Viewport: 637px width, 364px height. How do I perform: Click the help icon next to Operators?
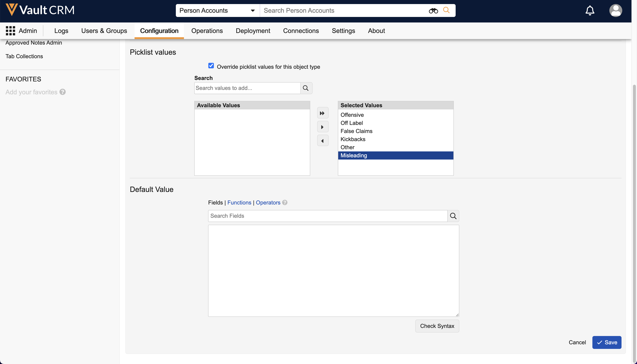(x=285, y=202)
